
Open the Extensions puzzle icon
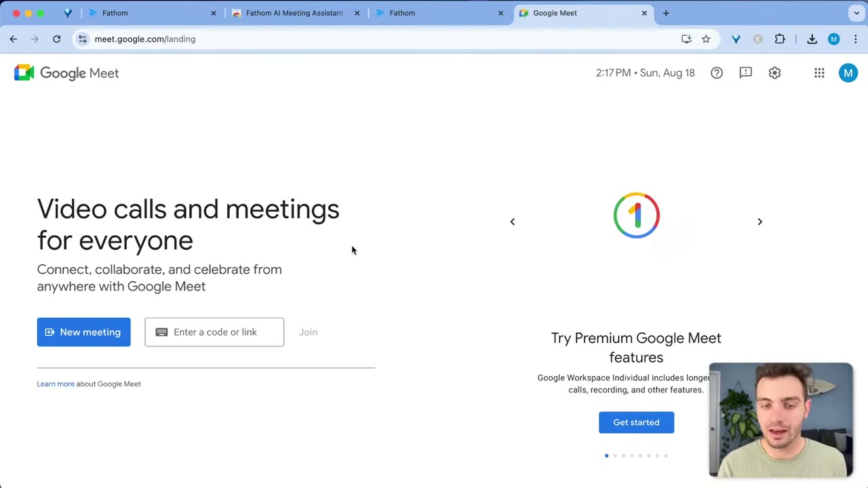(x=780, y=39)
